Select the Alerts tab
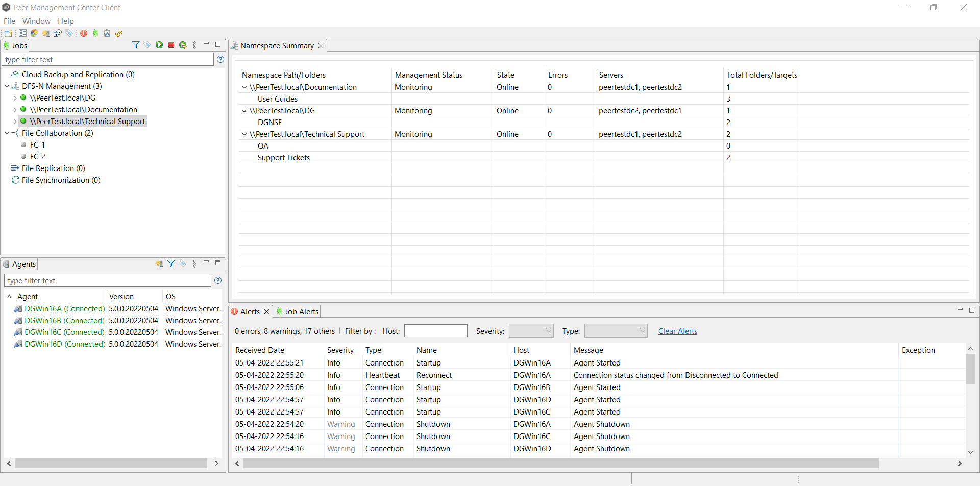The height and width of the screenshot is (486, 980). pyautogui.click(x=250, y=312)
